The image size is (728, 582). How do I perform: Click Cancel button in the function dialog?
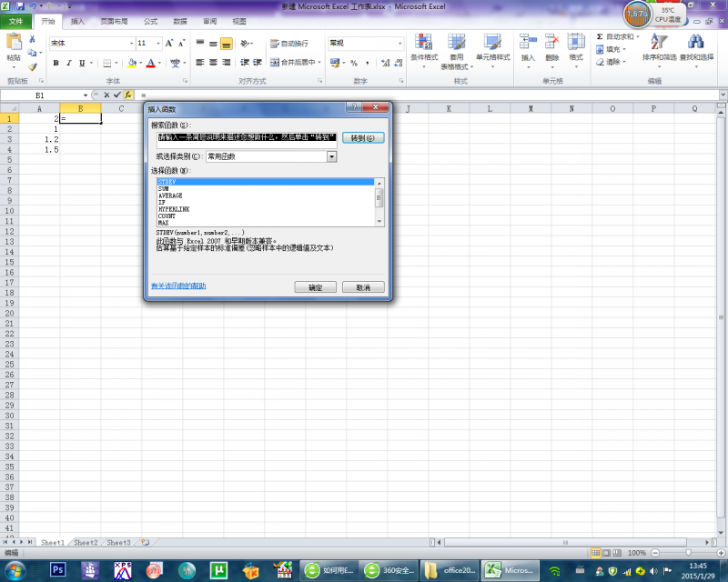(x=363, y=287)
